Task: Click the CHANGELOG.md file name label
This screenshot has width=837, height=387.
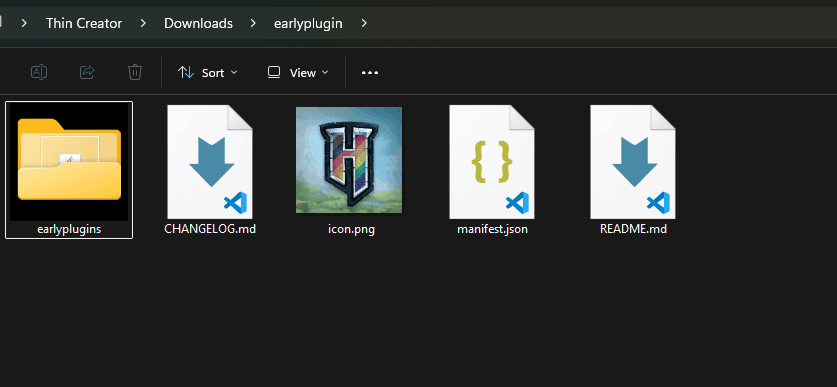Action: coord(210,230)
